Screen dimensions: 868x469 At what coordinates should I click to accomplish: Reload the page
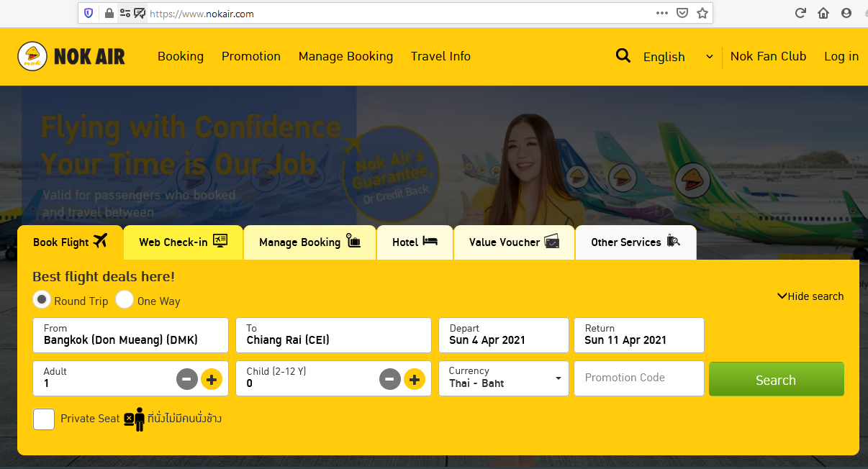[800, 13]
